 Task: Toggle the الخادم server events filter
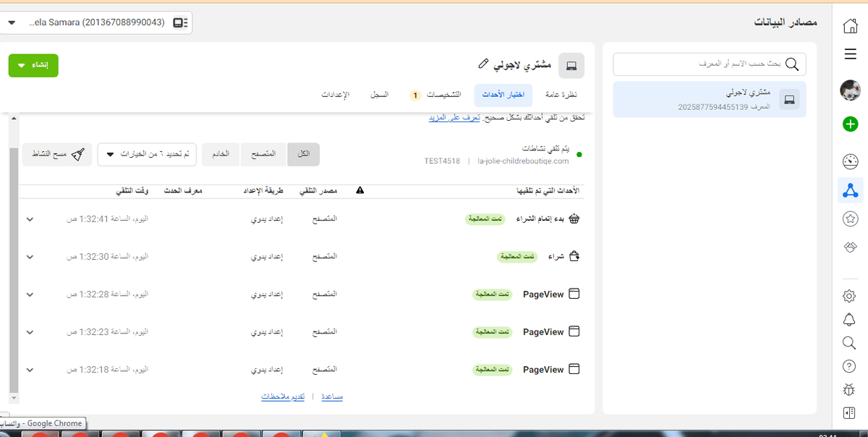[220, 154]
